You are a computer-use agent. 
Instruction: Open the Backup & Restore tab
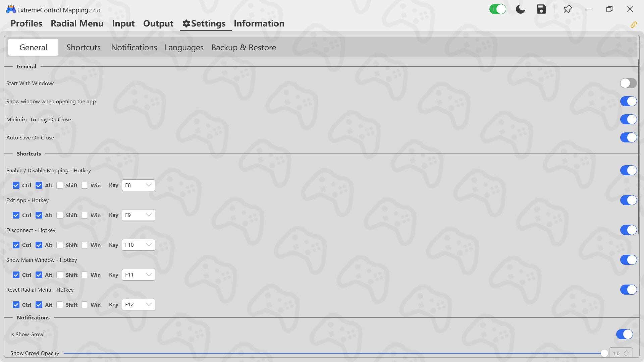pyautogui.click(x=244, y=47)
